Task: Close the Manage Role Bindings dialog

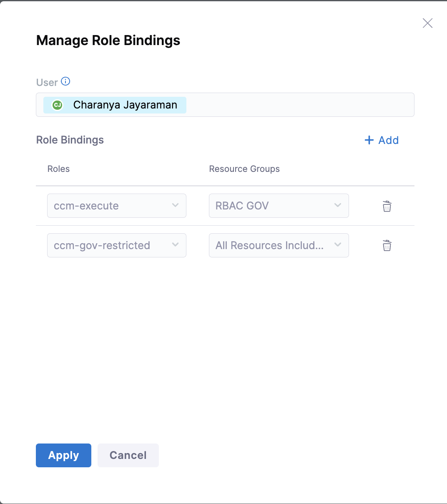Action: click(x=427, y=23)
